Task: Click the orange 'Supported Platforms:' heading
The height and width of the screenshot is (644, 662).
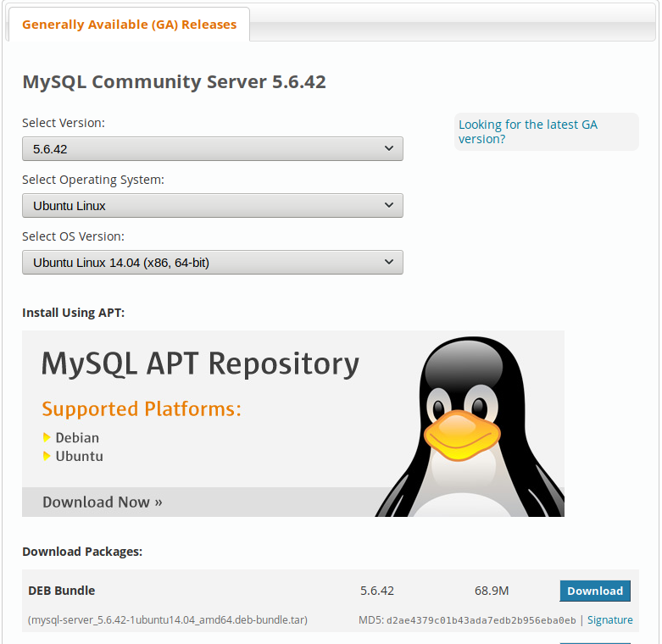Action: tap(142, 409)
